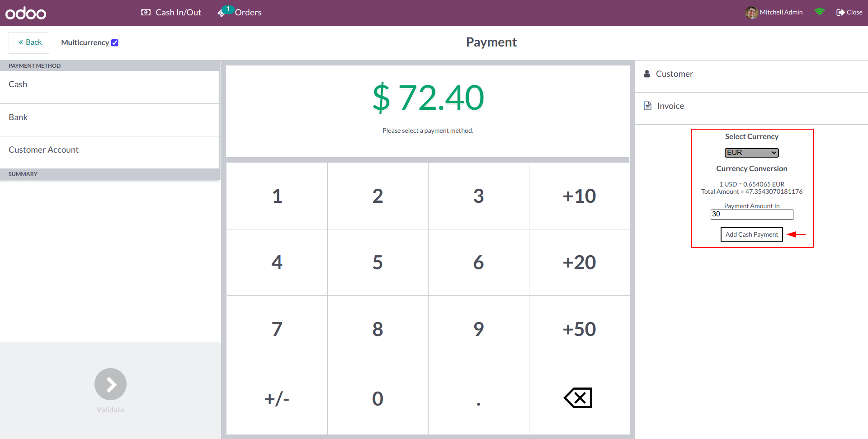The width and height of the screenshot is (868, 439).
Task: Click Add Cash Payment button
Action: click(x=751, y=234)
